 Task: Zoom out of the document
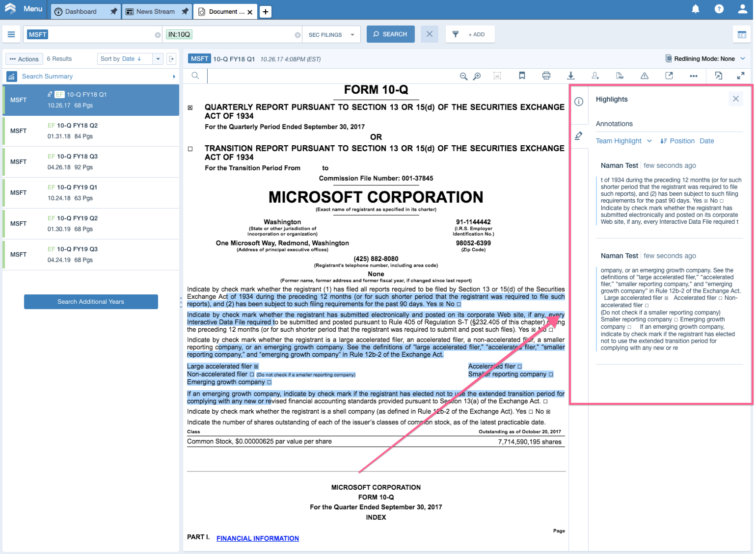tap(463, 76)
